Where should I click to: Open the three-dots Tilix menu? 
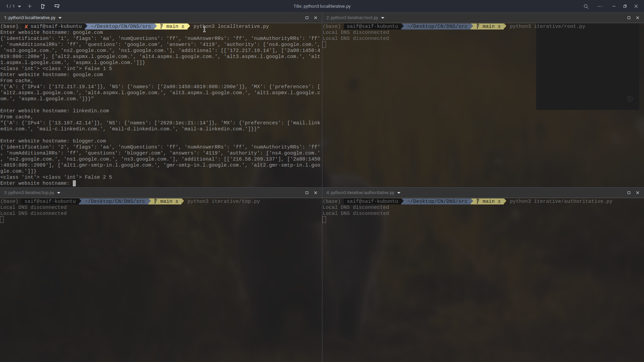click(x=600, y=6)
